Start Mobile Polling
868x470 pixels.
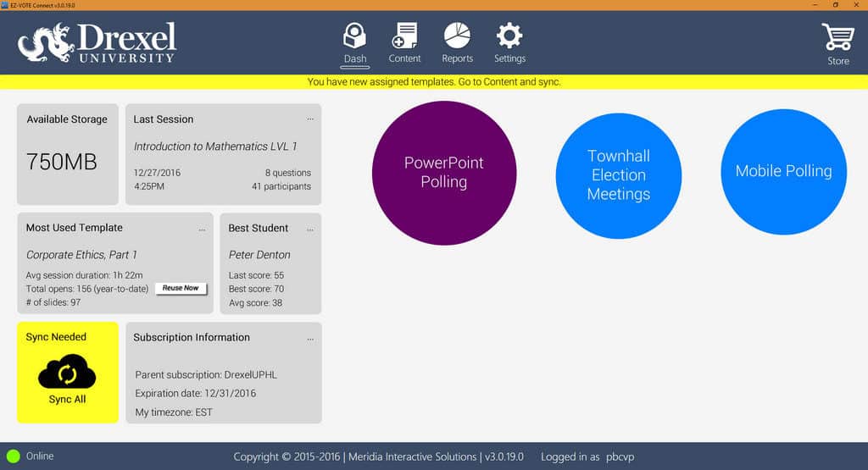tap(783, 171)
